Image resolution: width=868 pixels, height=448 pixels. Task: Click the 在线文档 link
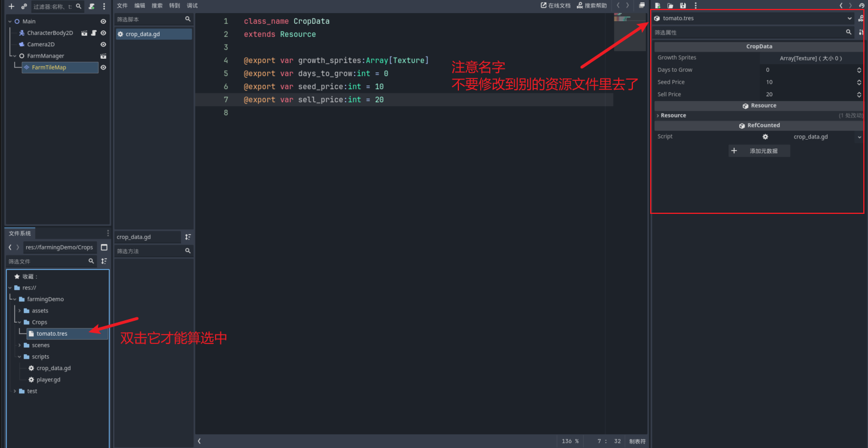pyautogui.click(x=556, y=6)
